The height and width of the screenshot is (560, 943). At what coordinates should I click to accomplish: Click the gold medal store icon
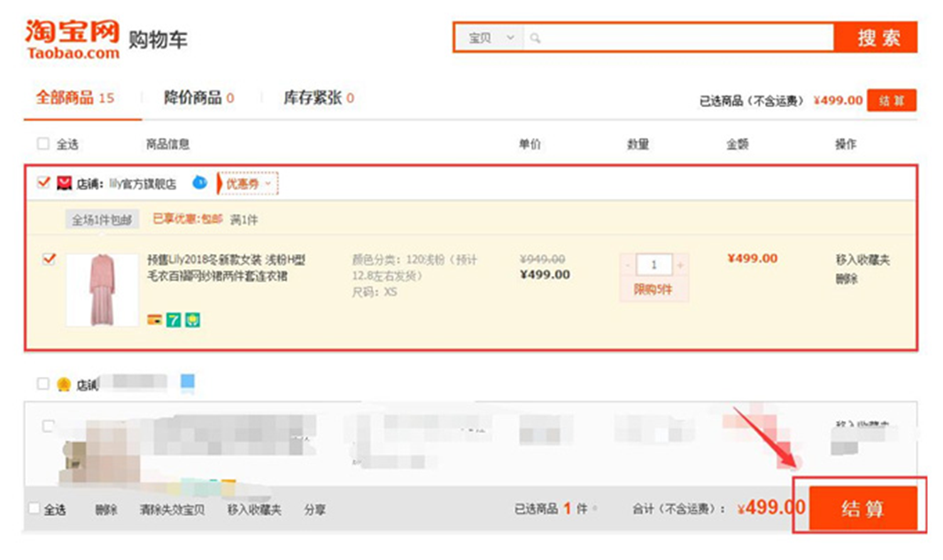tap(64, 384)
